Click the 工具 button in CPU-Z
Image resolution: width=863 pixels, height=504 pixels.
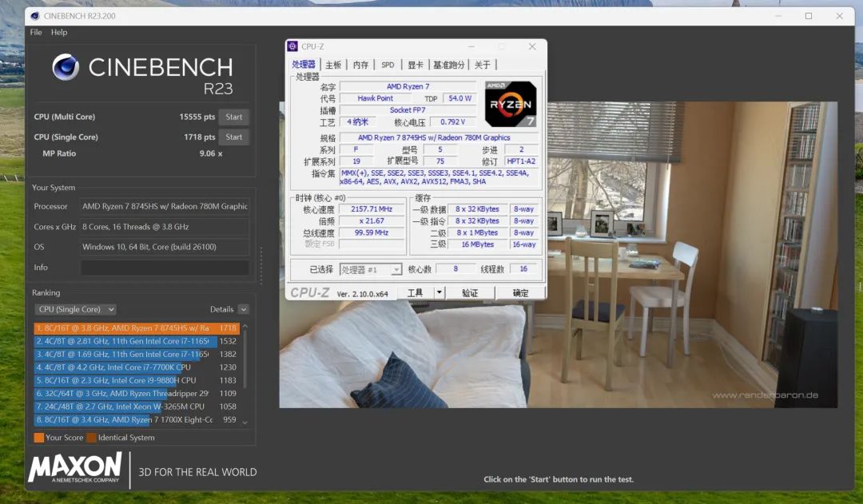(415, 292)
